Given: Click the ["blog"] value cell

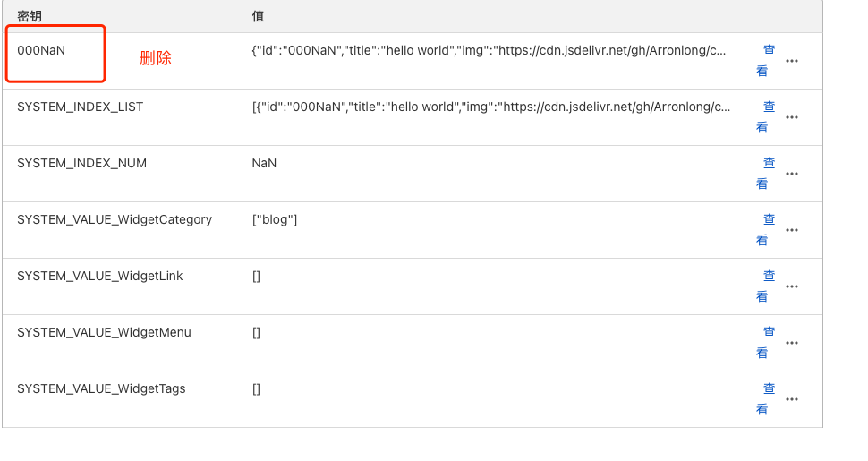Looking at the screenshot, I should tap(275, 220).
